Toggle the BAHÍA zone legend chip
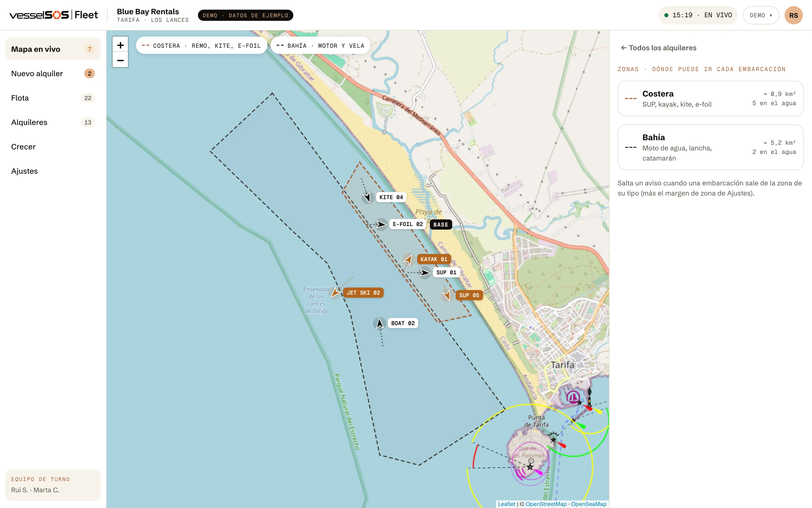This screenshot has width=812, height=508. 320,45
